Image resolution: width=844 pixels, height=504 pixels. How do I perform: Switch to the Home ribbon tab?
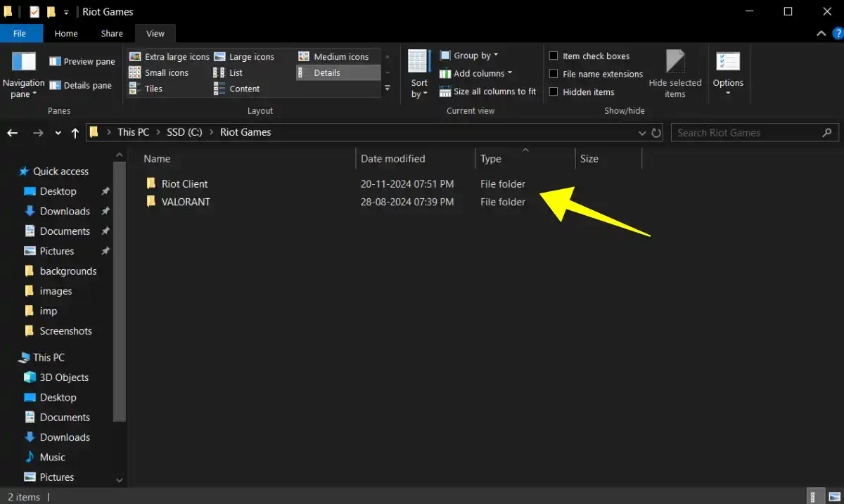tap(65, 33)
